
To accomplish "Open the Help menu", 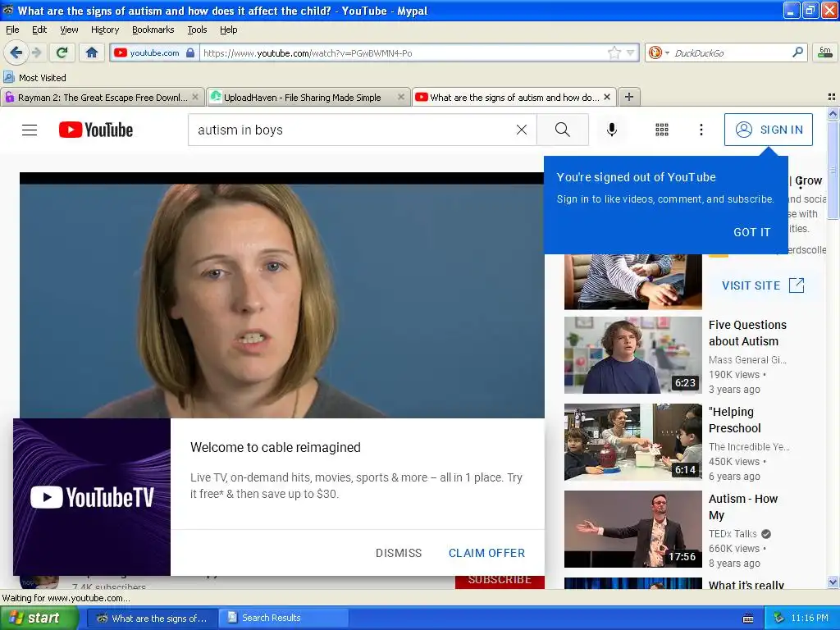I will click(228, 30).
